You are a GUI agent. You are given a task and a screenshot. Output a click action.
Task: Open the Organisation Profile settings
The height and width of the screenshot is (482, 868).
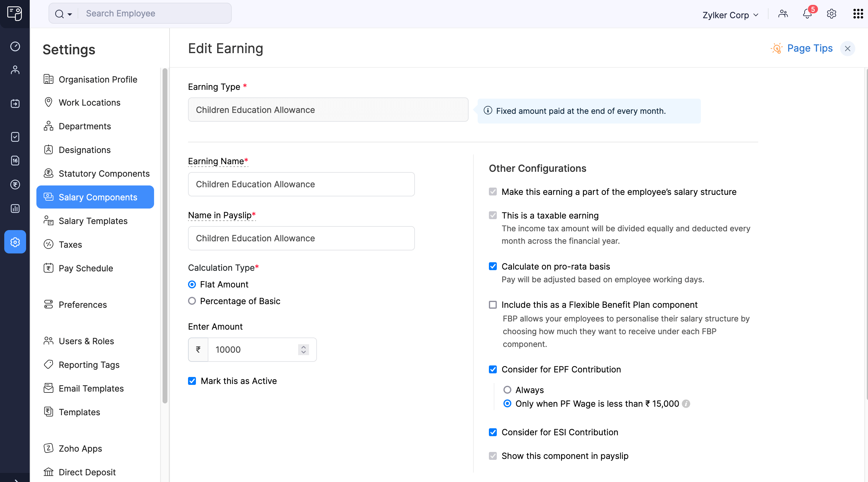point(98,78)
